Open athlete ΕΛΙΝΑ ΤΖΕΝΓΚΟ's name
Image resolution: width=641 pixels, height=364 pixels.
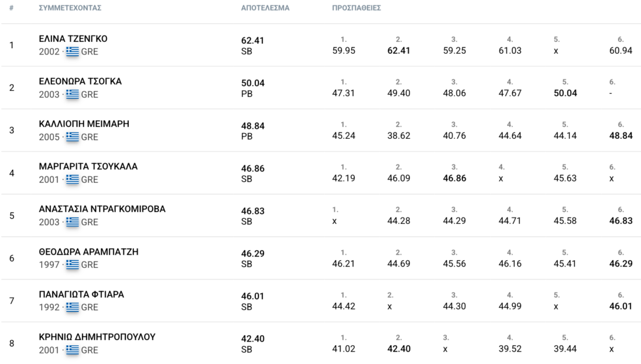pos(73,39)
